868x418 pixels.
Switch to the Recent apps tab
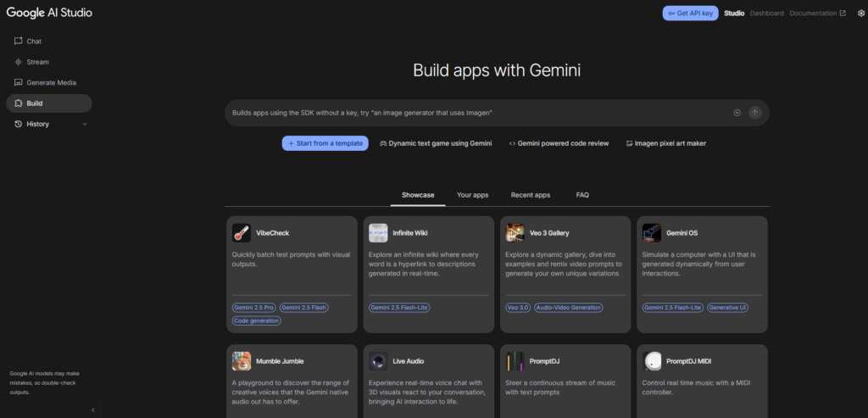click(531, 195)
